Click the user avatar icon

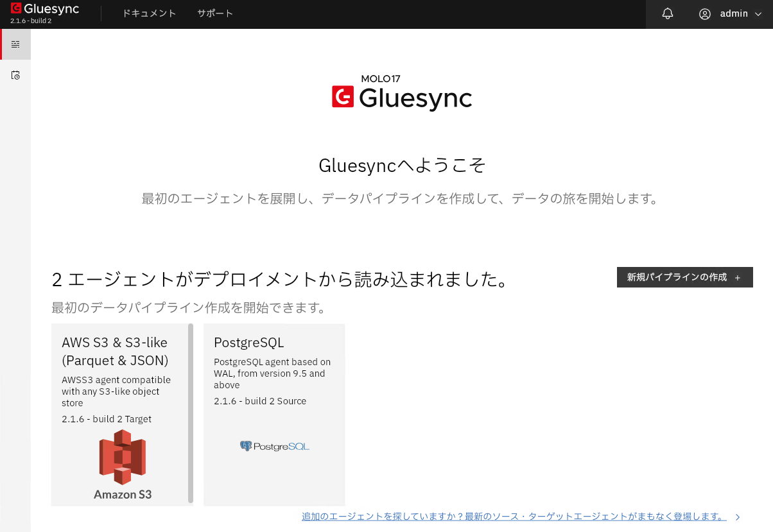point(705,13)
